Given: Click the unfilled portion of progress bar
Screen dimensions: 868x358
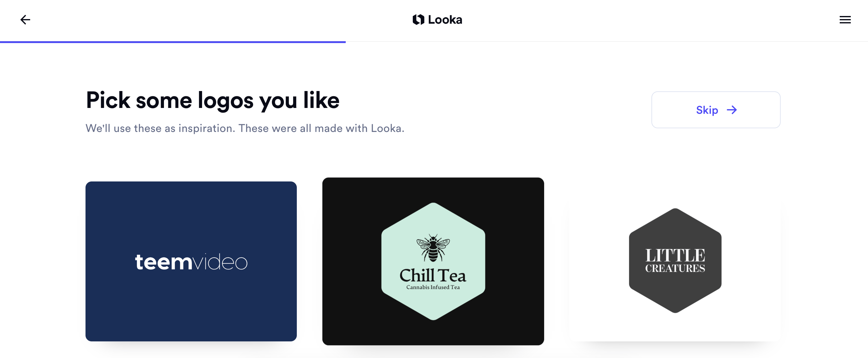Looking at the screenshot, I should coord(607,42).
